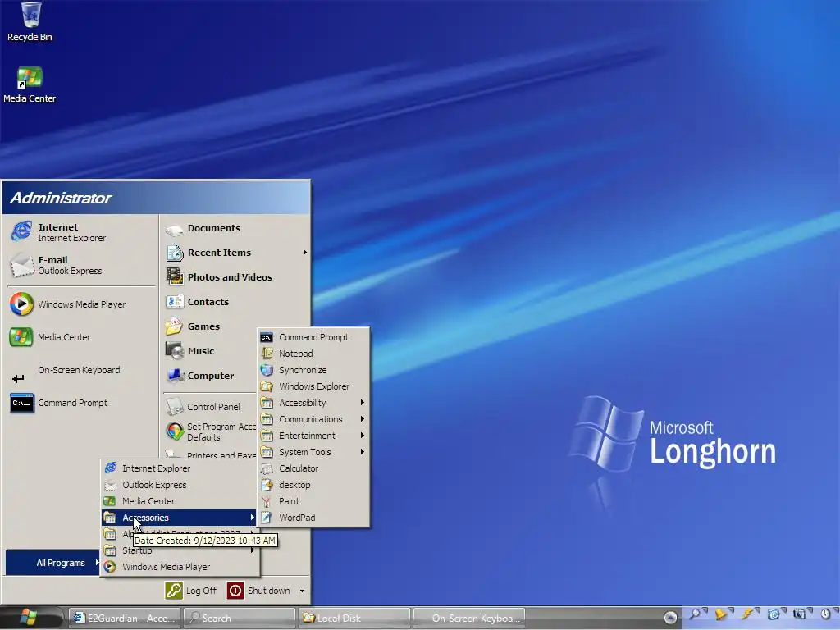Click the Windows Start button
Viewport: 840px width, 630px height.
tap(30, 618)
